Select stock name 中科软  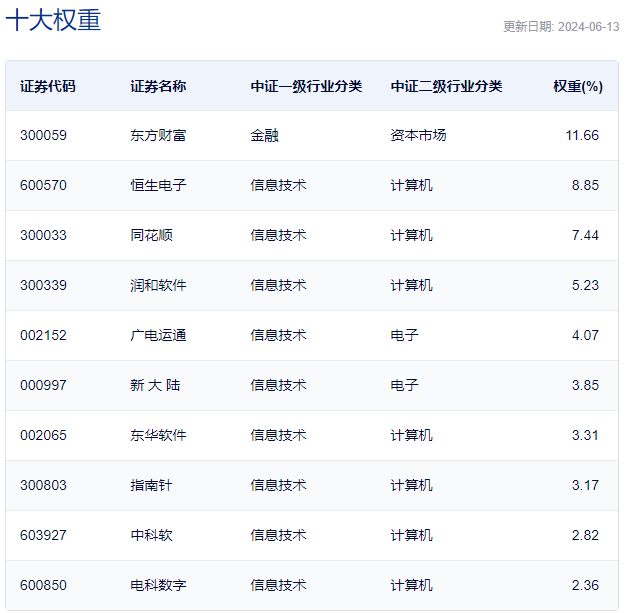(x=152, y=535)
